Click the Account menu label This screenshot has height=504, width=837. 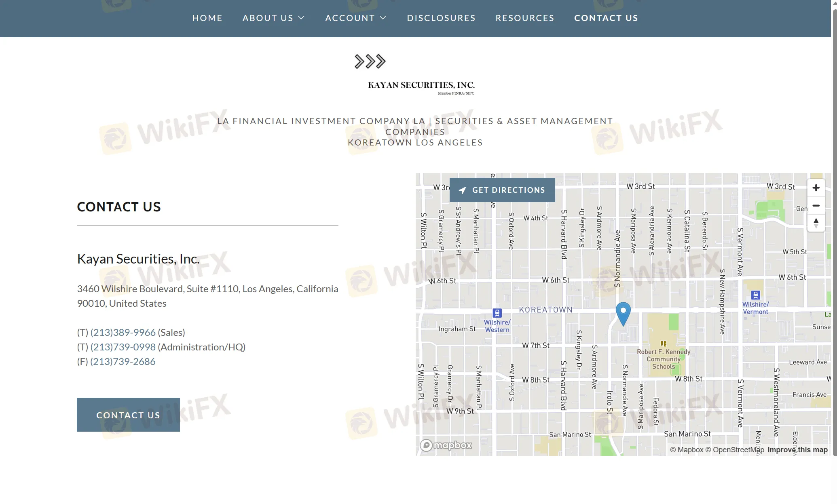point(350,18)
